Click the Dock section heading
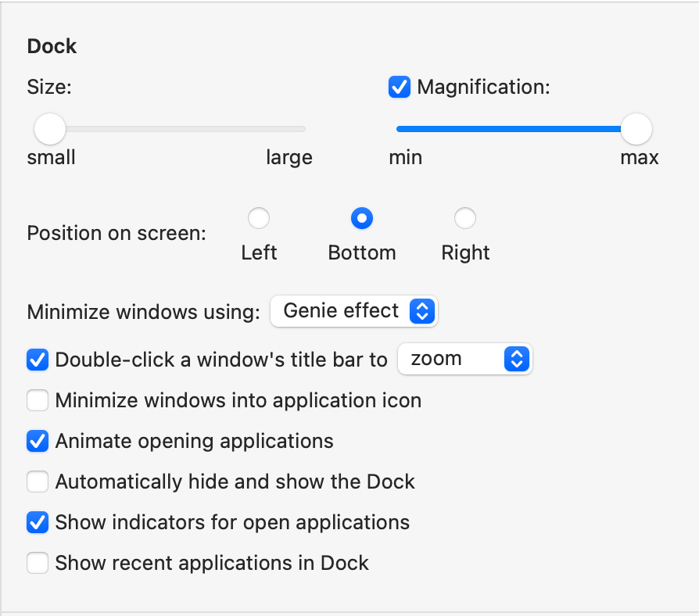 click(x=52, y=46)
